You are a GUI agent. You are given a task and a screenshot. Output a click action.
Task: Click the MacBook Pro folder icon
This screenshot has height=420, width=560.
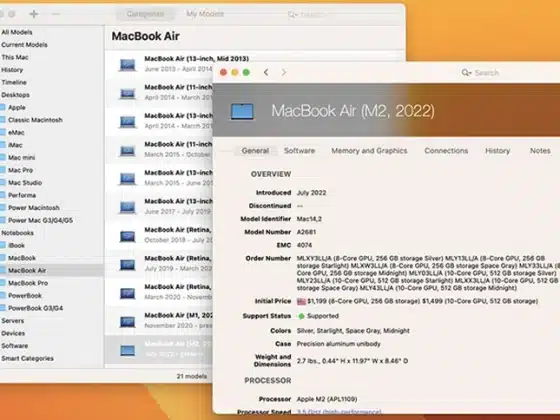2,283
